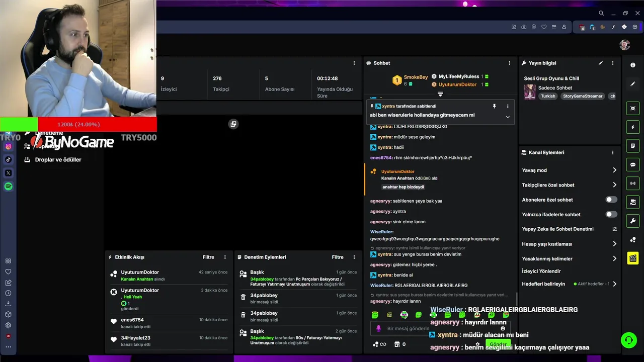The image size is (644, 362).
Task: Open Filtre in Etkinlik Akışı panel
Action: tap(208, 257)
